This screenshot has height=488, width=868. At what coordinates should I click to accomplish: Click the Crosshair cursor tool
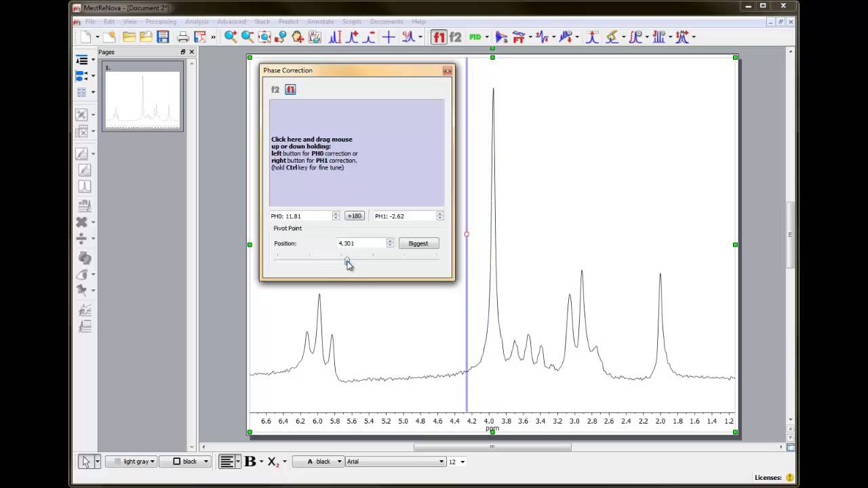389,37
